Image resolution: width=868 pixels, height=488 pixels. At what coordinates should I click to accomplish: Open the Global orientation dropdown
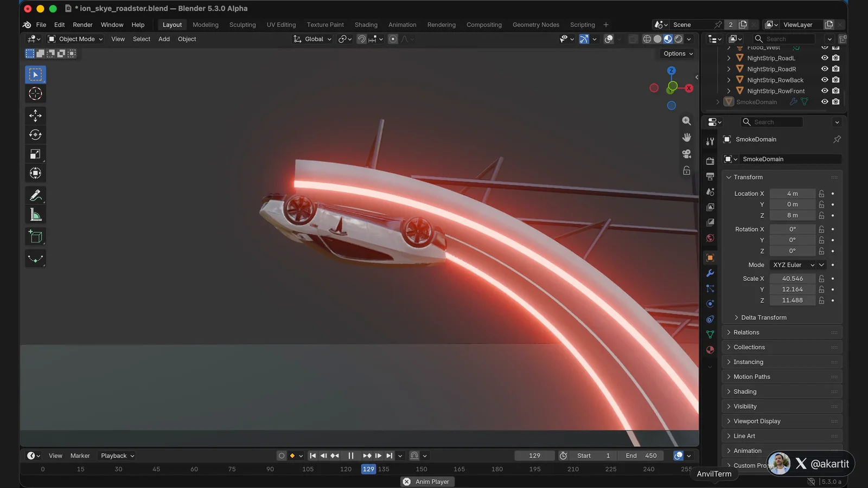(312, 39)
